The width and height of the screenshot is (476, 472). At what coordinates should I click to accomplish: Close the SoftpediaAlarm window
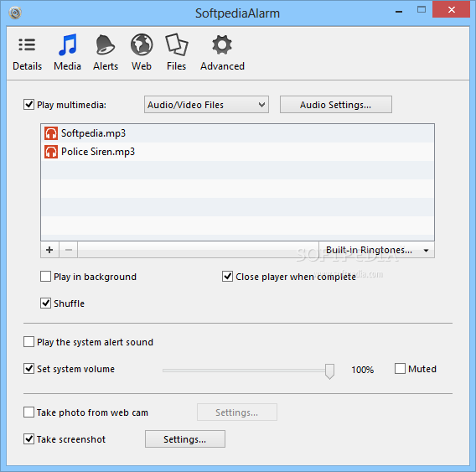(x=452, y=10)
